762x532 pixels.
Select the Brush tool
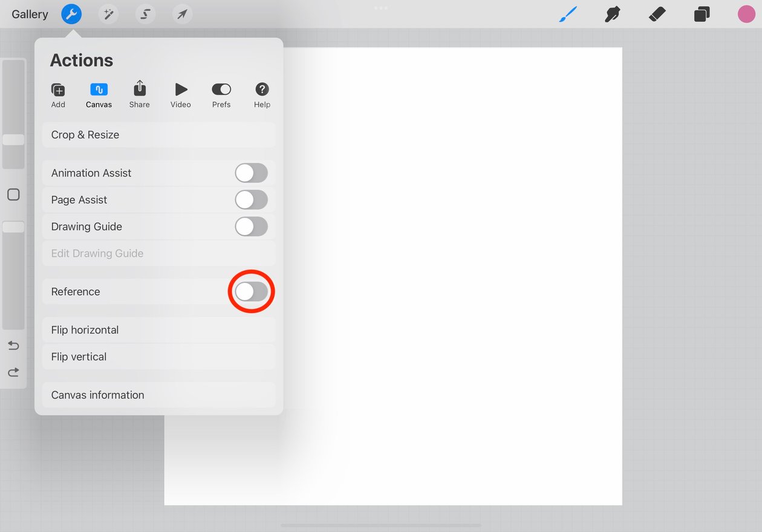click(x=568, y=14)
